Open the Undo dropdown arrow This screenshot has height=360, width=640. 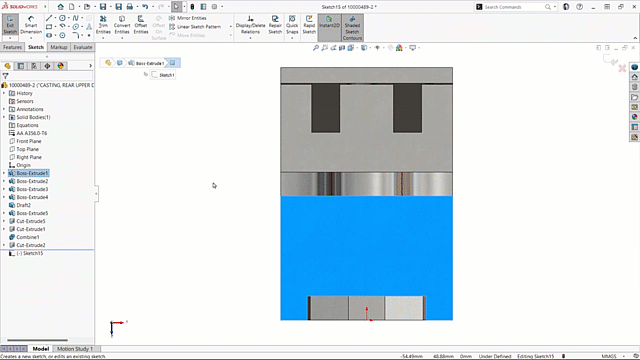tap(153, 7)
